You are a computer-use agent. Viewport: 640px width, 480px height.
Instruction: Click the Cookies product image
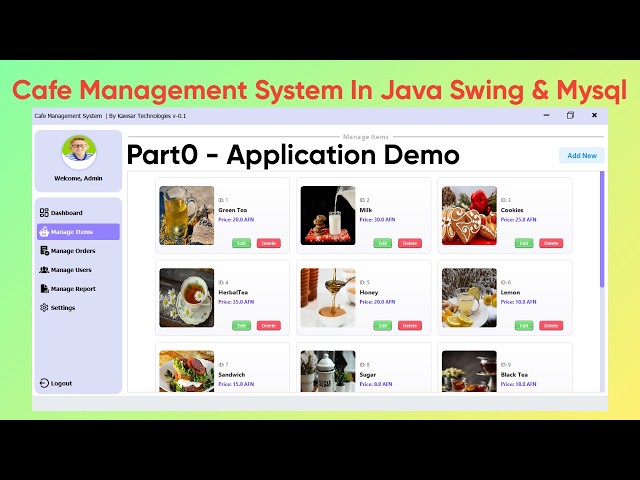click(x=469, y=216)
